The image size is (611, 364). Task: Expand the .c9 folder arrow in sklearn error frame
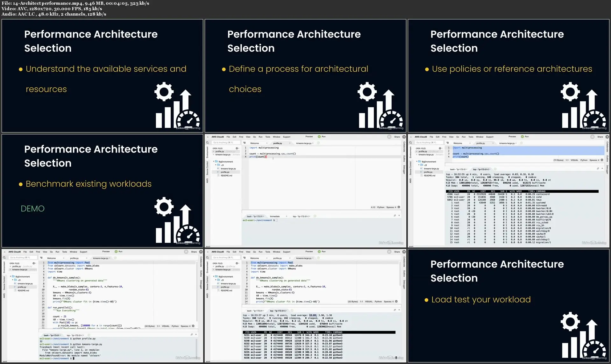pyautogui.click(x=13, y=280)
